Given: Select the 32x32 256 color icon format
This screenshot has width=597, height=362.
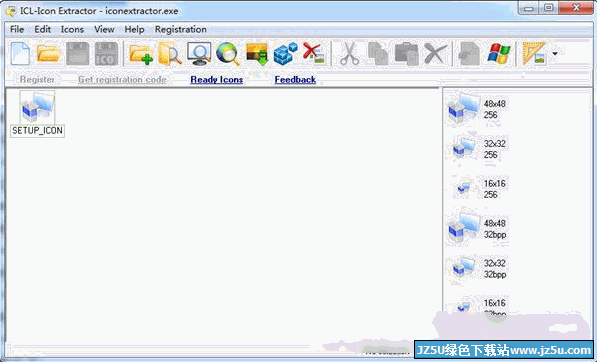Looking at the screenshot, I should (479, 149).
